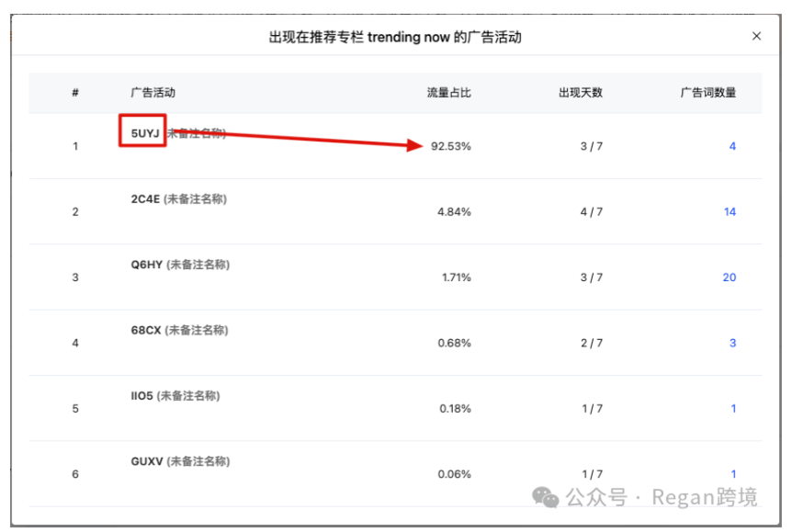Close the trending now ad campaigns dialog
This screenshot has width=792, height=532.
point(756,36)
